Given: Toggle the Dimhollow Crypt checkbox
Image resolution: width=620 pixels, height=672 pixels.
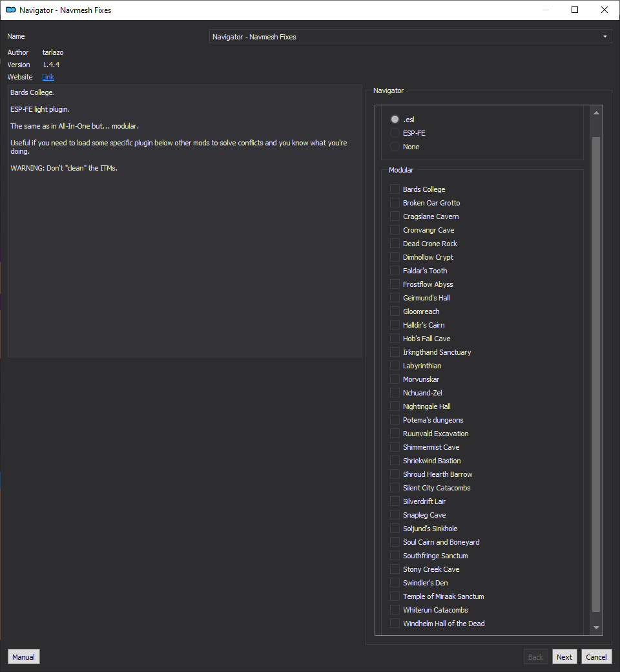Looking at the screenshot, I should click(395, 257).
